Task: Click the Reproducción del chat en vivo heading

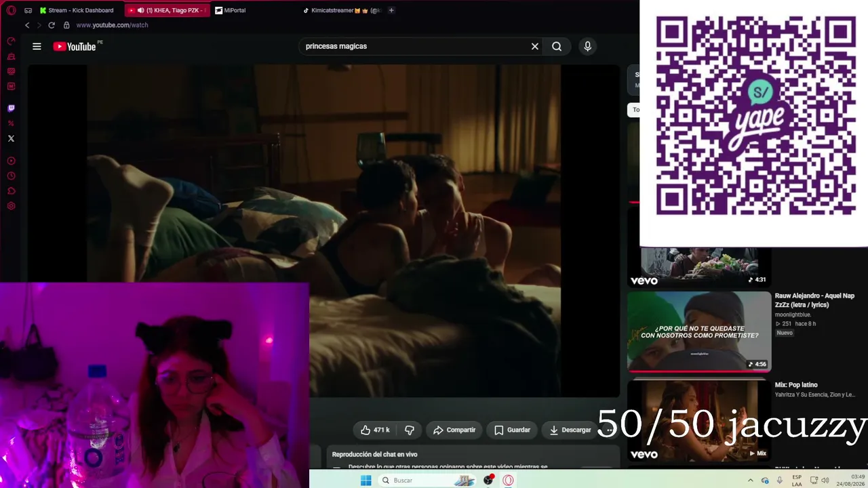Action: (374, 454)
